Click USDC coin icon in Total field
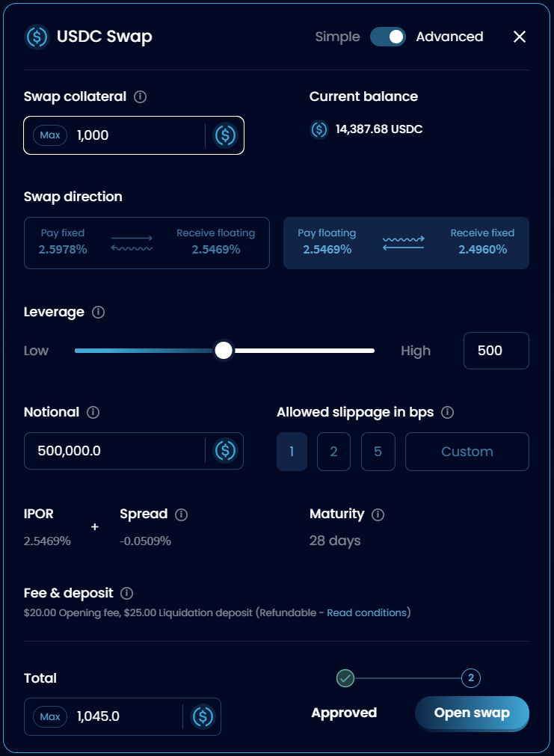Screen dimensions: 554x756 coord(203,716)
